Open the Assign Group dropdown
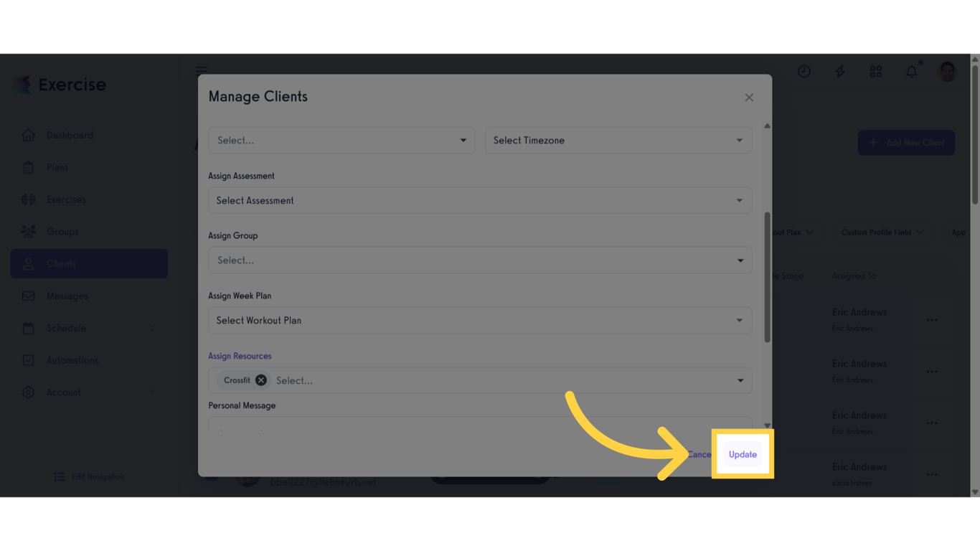The image size is (980, 551). (479, 260)
